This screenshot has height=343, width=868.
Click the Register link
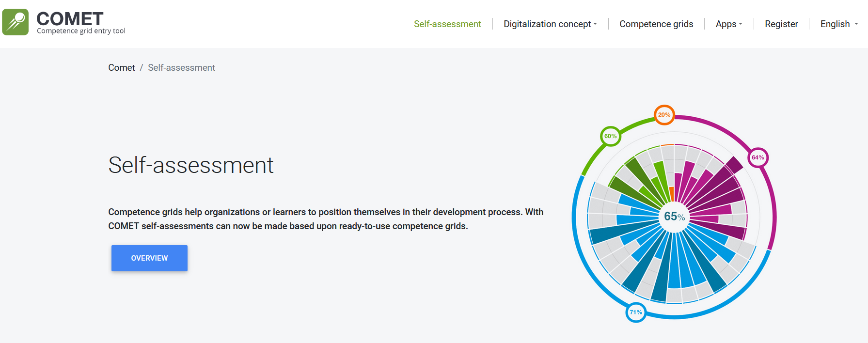(781, 24)
